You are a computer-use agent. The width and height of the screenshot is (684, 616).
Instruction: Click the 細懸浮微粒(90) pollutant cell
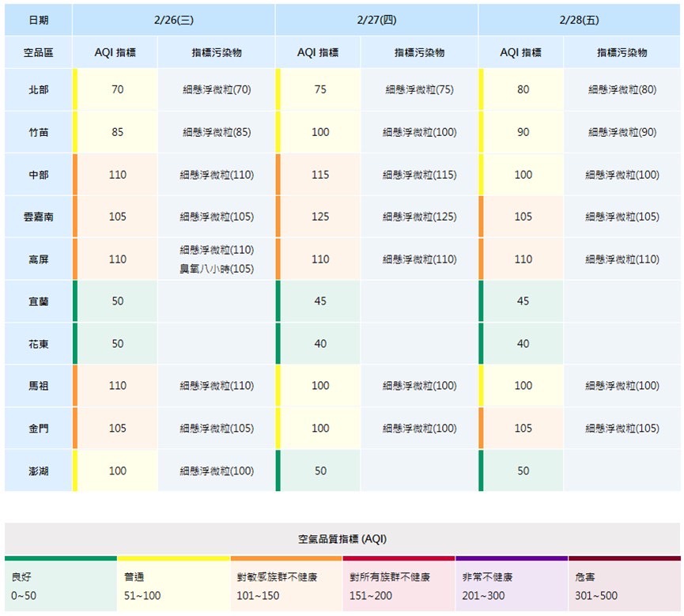622,132
